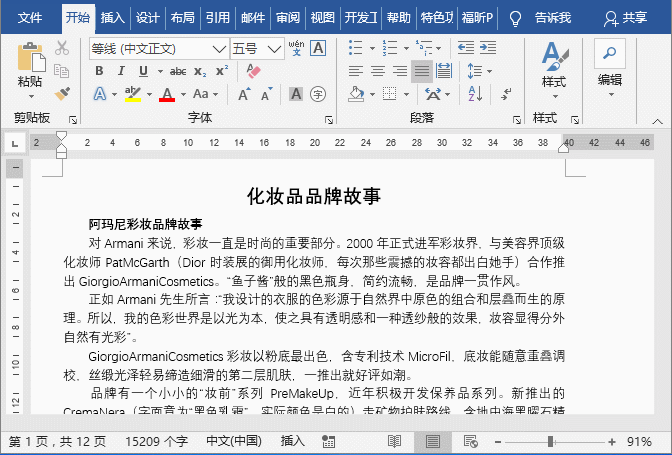Apply strikethrough (abc) formatting
Image resolution: width=672 pixels, height=455 pixels.
click(178, 71)
